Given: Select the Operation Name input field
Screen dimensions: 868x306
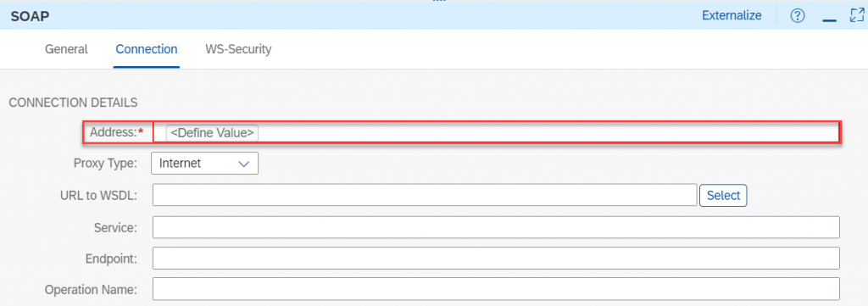Looking at the screenshot, I should tap(496, 289).
